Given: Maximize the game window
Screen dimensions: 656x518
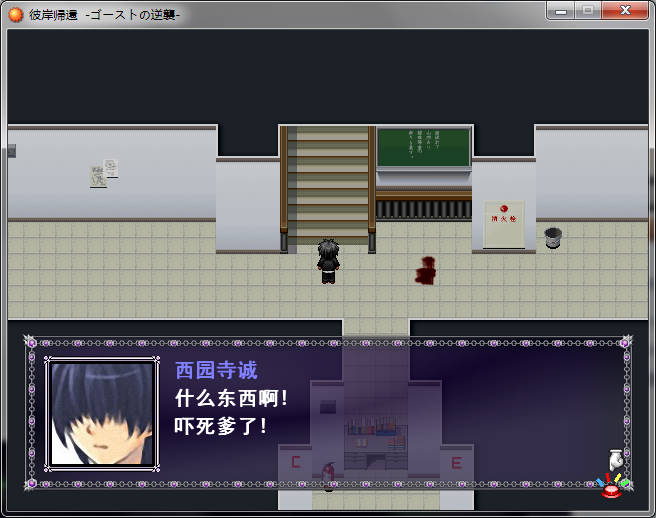Looking at the screenshot, I should tap(588, 11).
